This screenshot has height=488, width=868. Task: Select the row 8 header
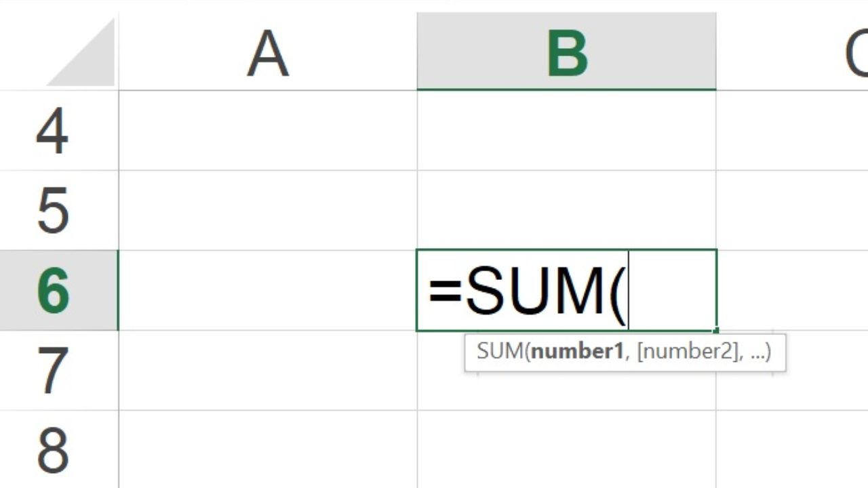53,449
